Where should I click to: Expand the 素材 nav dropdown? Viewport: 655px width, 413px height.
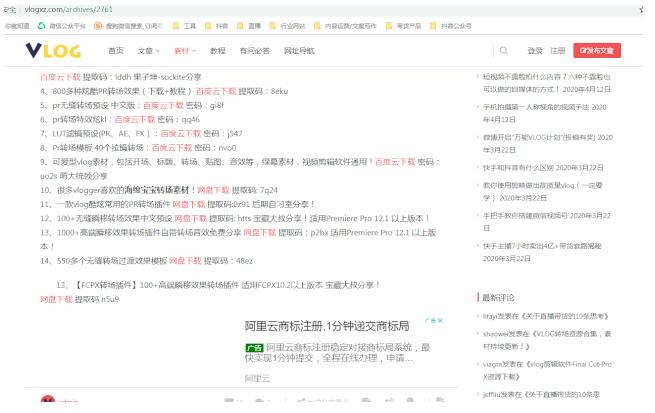coord(185,51)
